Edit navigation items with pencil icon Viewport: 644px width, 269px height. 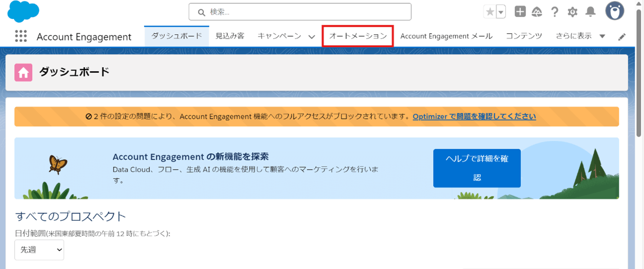click(x=622, y=37)
